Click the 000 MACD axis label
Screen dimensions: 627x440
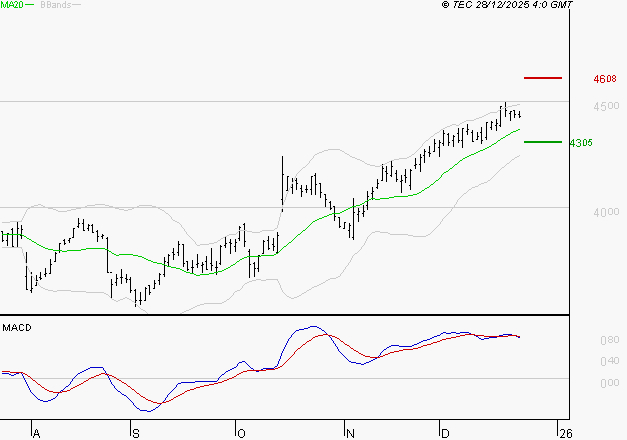609,383
